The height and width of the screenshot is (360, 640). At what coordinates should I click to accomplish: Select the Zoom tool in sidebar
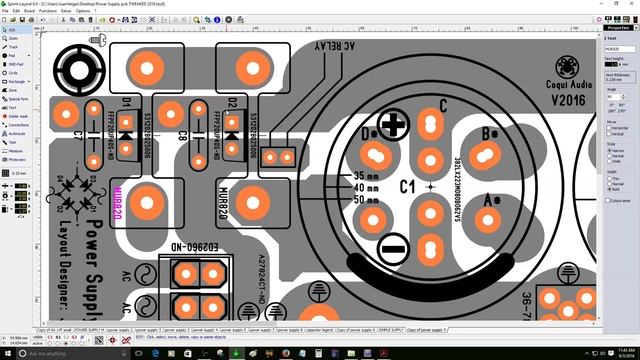16,38
